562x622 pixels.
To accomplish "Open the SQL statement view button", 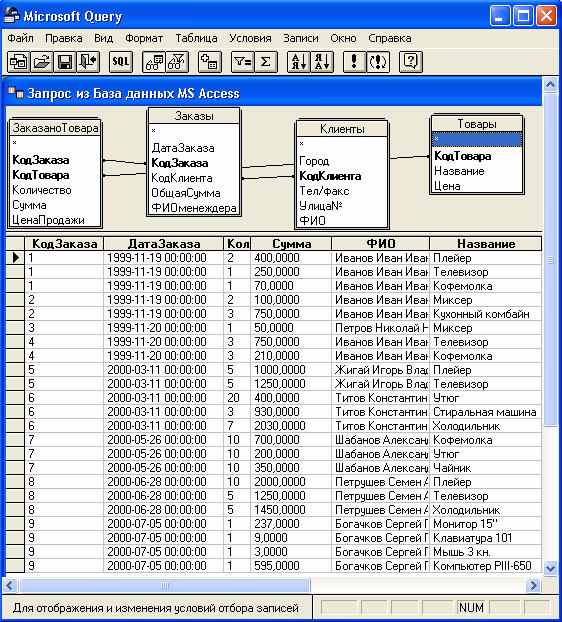I will pyautogui.click(x=121, y=62).
